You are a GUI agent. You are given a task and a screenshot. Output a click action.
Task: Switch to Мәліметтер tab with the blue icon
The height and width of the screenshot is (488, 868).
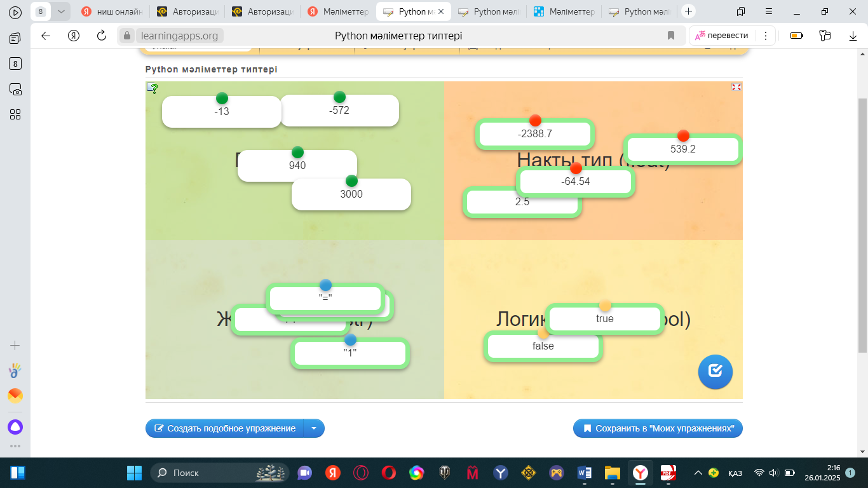[x=565, y=11]
